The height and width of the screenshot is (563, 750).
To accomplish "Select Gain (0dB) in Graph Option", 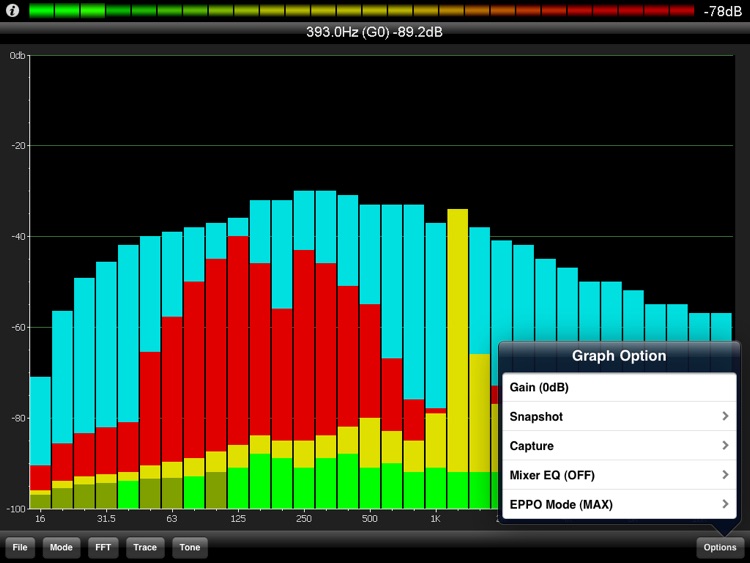I will tap(619, 387).
